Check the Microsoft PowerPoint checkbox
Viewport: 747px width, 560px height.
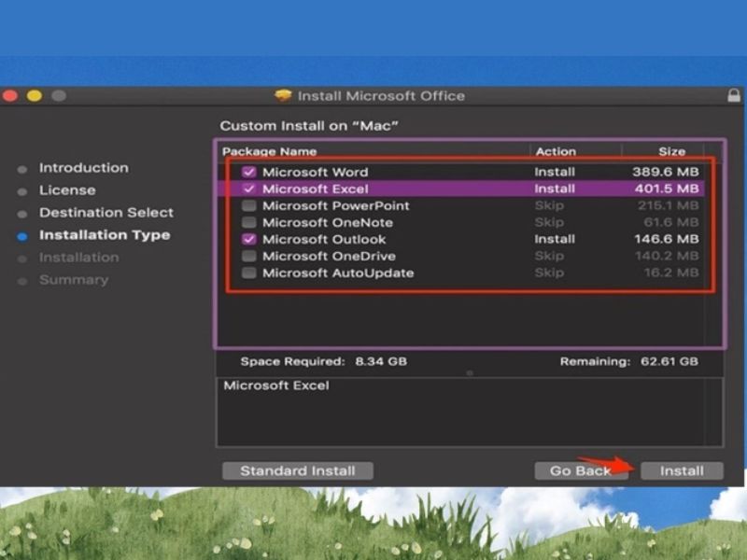(x=248, y=205)
